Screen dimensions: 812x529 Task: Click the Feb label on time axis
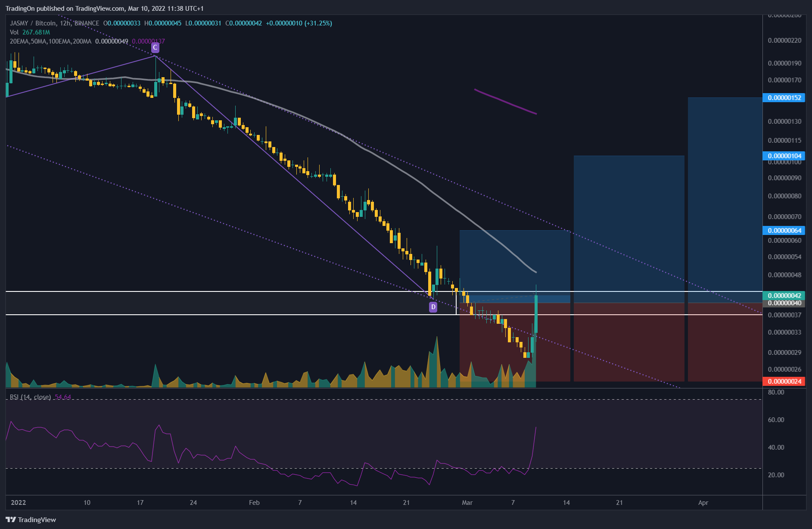(254, 503)
